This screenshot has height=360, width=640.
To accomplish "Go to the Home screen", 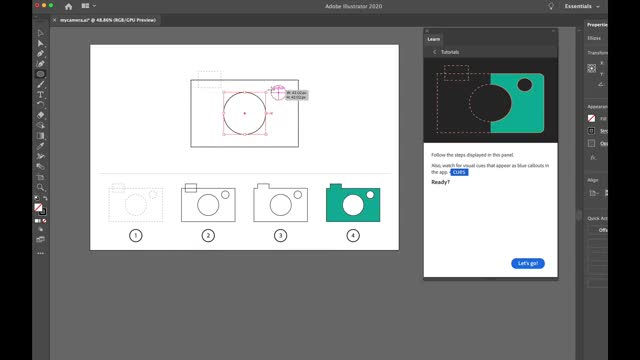I will (68, 6).
